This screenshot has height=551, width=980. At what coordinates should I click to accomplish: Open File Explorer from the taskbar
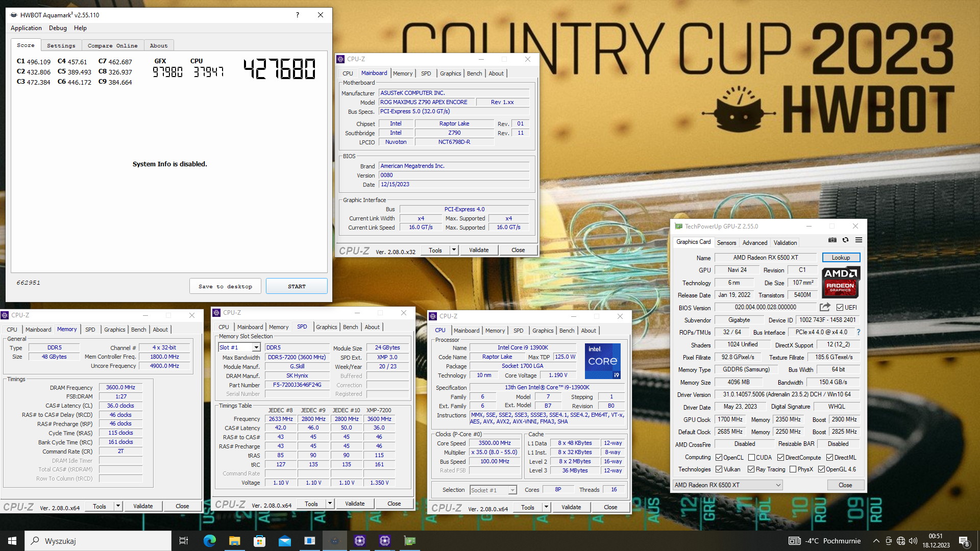point(234,541)
